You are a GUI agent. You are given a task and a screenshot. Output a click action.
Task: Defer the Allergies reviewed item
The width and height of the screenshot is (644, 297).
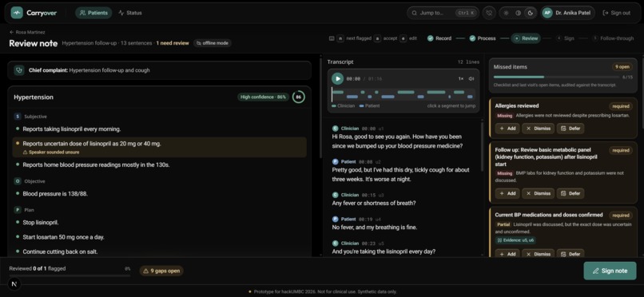[570, 128]
